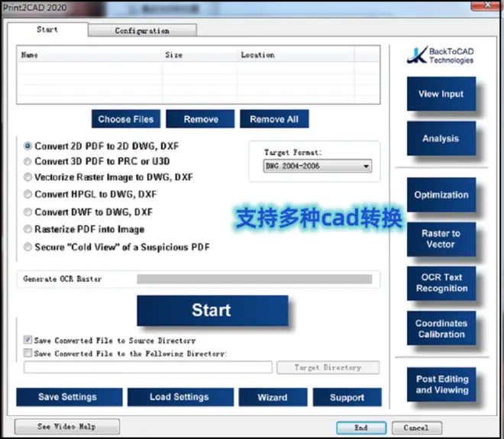The image size is (504, 439).
Task: Expand the Target Format dropdown
Action: (367, 166)
